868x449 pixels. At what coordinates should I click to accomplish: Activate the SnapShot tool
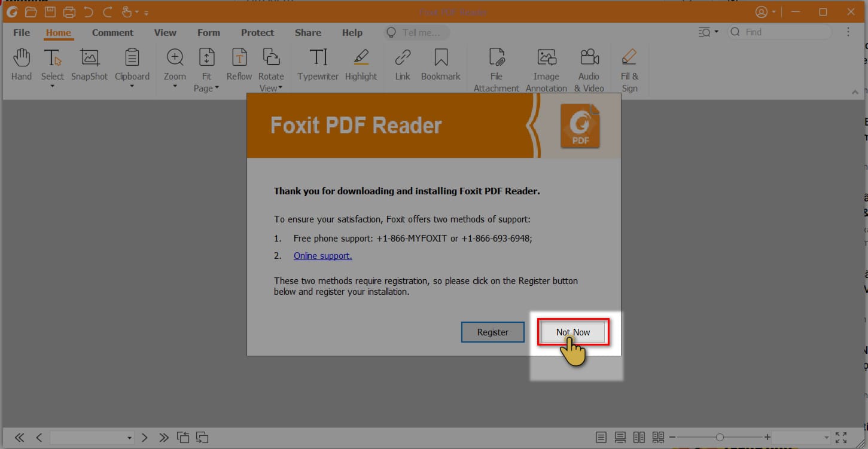(90, 65)
